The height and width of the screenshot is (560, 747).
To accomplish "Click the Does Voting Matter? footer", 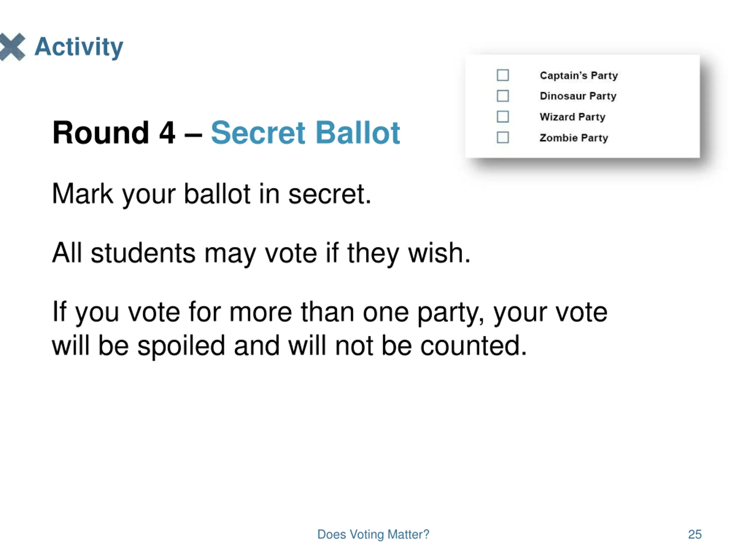I will pyautogui.click(x=373, y=534).
